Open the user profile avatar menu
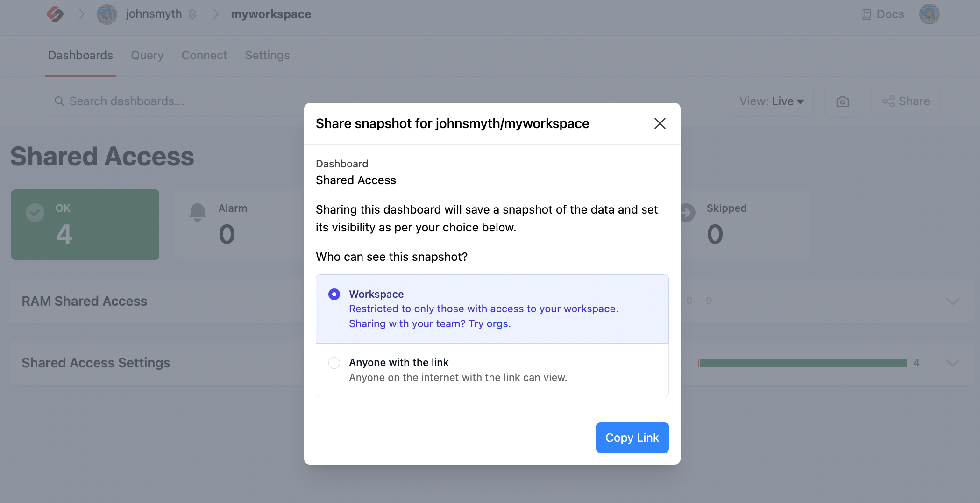Viewport: 980px width, 503px height. point(929,14)
